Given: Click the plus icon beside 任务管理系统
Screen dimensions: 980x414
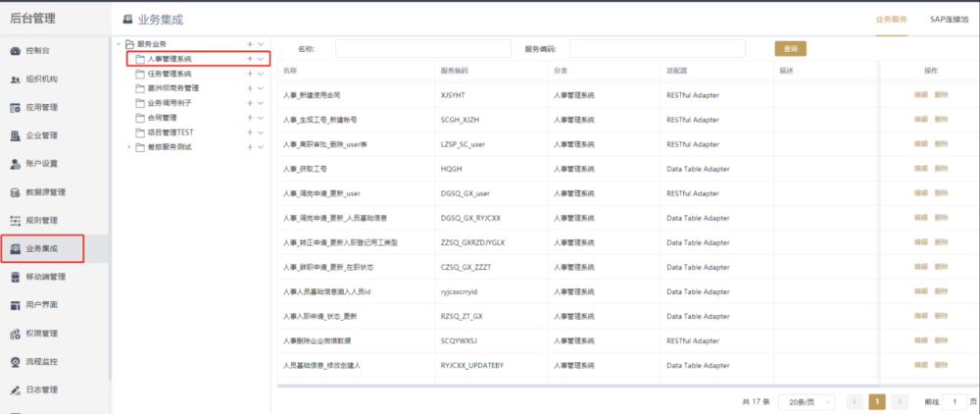Looking at the screenshot, I should pyautogui.click(x=250, y=74).
